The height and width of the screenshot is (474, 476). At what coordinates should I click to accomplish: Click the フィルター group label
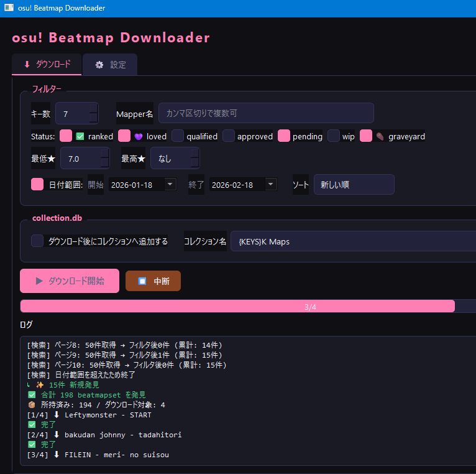tap(47, 89)
